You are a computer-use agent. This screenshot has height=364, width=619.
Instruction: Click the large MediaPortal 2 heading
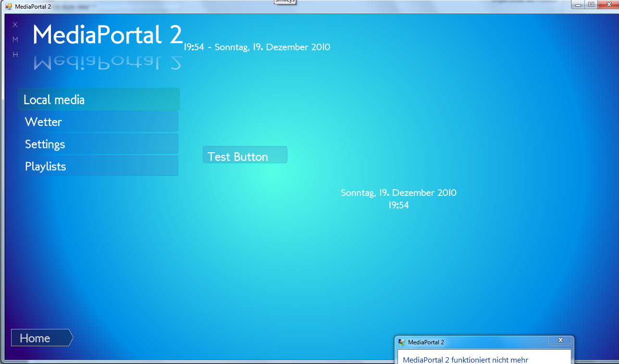coord(108,35)
